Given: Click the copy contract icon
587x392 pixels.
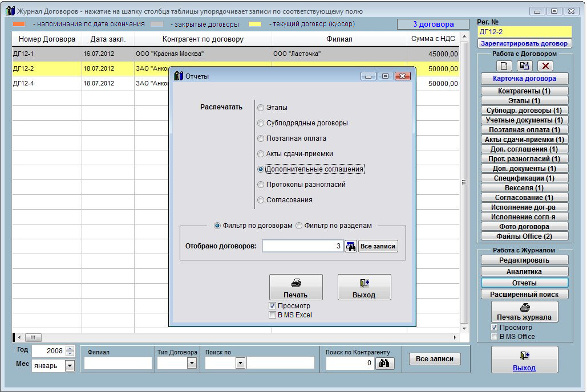Looking at the screenshot, I should click(x=524, y=66).
